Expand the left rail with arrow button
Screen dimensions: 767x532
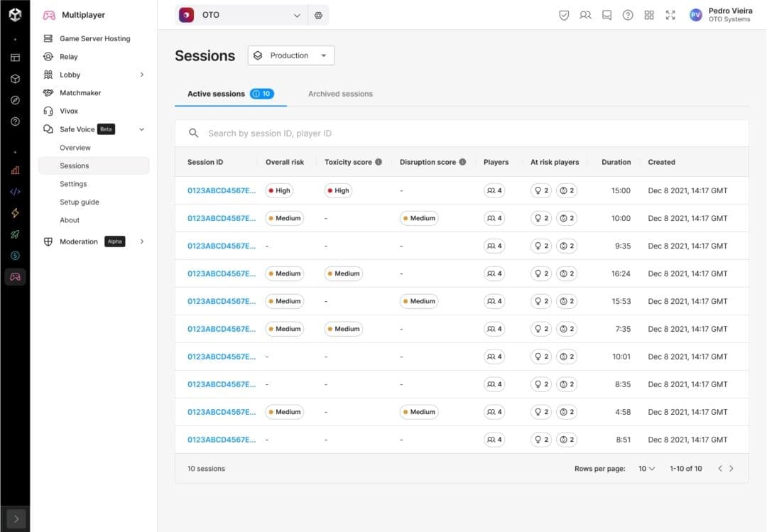tap(15, 519)
